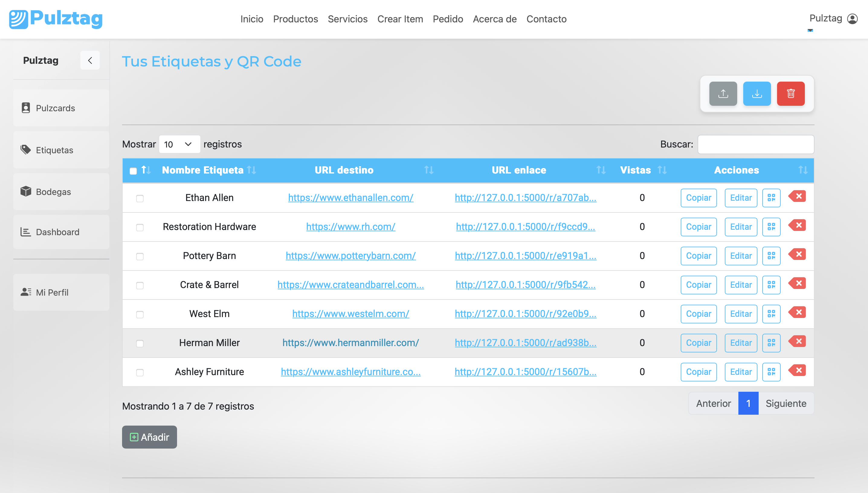Select page 1 in pagination

click(x=748, y=404)
